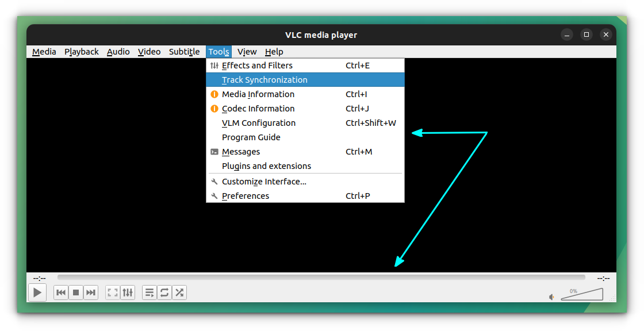Open the Subtitle menu
Screen dimensions: 644x331
[x=185, y=52]
